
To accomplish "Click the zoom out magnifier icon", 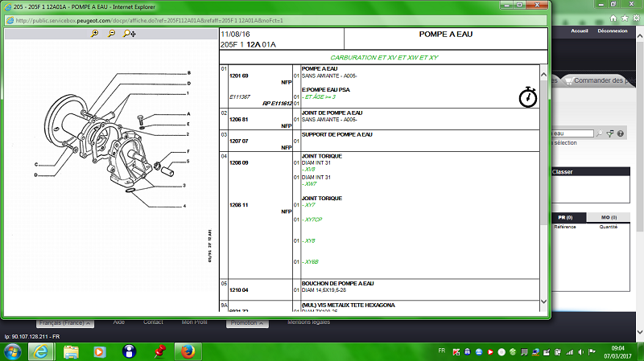I will click(111, 34).
